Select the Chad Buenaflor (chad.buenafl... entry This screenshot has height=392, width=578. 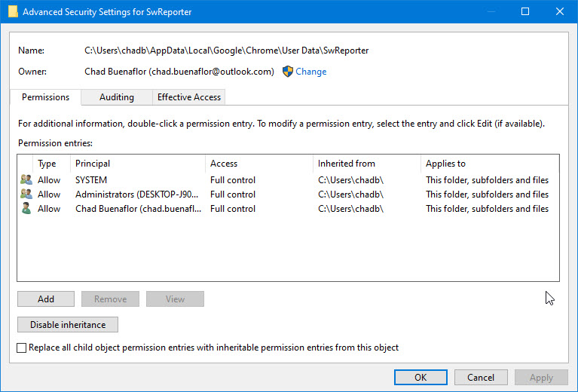tap(138, 209)
